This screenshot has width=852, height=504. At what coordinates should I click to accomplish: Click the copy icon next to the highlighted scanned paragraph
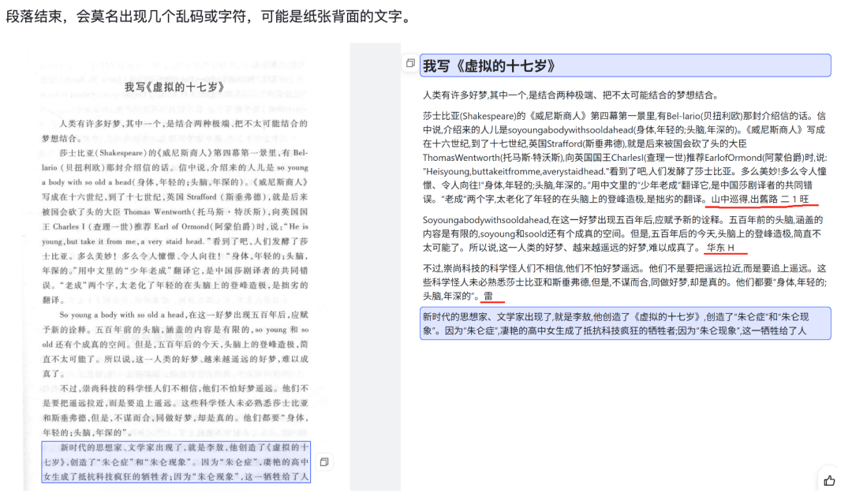coord(324,462)
